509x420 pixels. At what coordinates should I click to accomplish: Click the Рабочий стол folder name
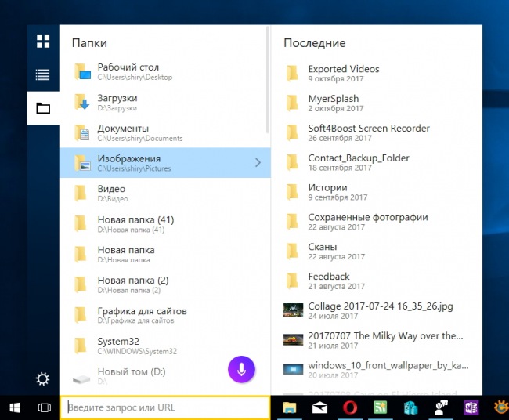[128, 67]
